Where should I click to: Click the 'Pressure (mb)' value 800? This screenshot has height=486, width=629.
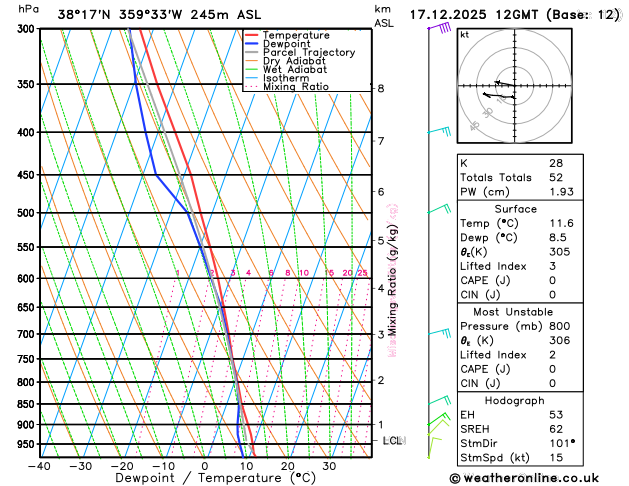coord(560,326)
